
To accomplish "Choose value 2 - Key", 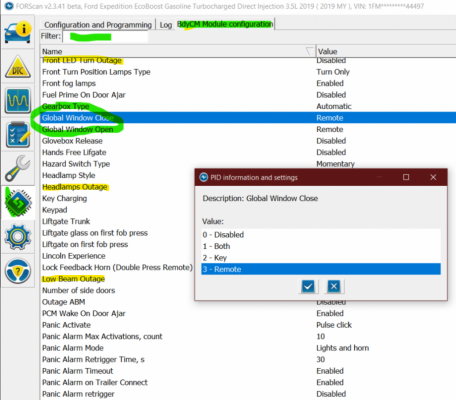I will pyautogui.click(x=321, y=258).
